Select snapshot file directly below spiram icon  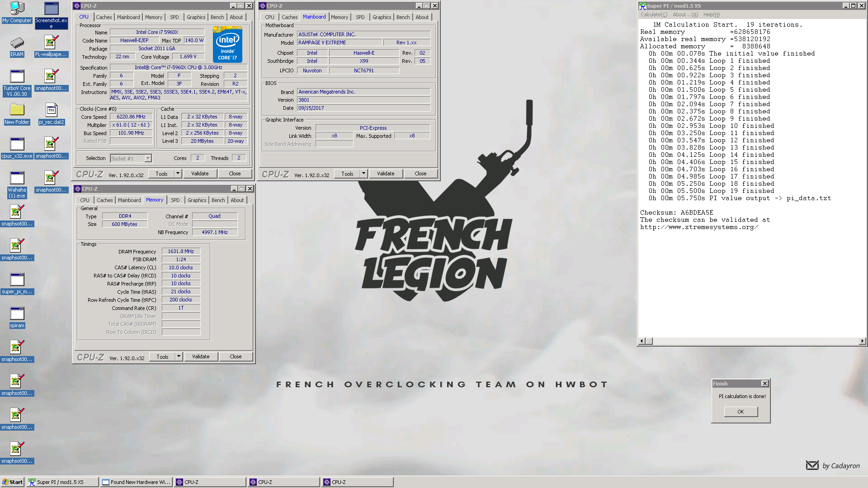tap(17, 352)
